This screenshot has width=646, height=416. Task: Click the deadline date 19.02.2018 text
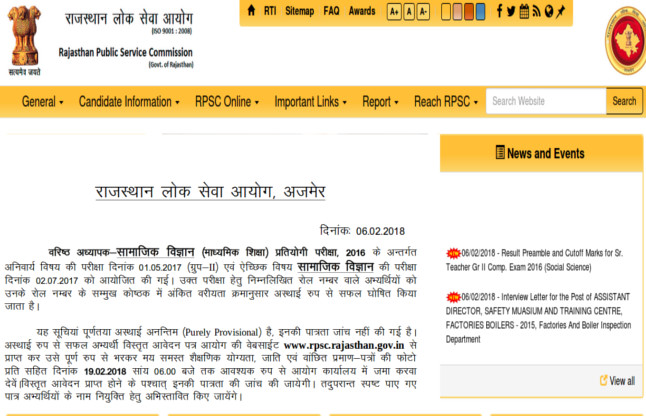105,372
